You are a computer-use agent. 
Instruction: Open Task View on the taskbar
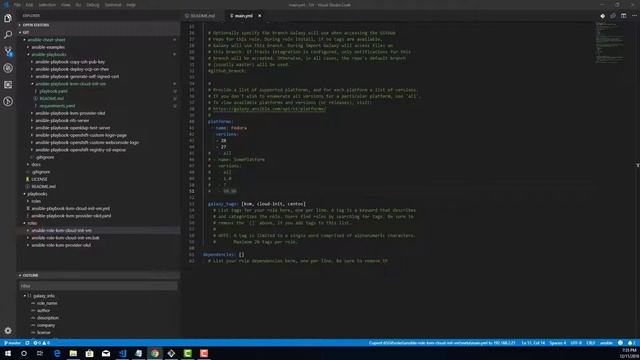coord(40,353)
